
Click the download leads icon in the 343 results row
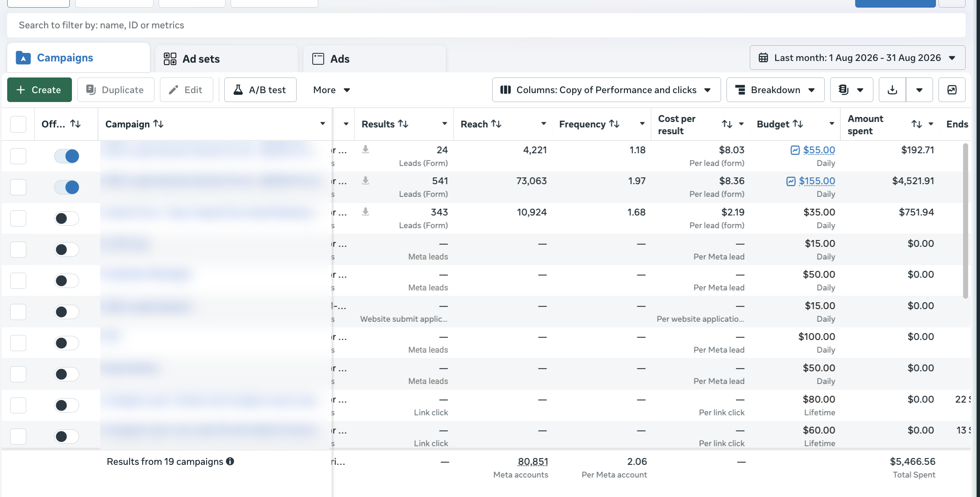pos(366,212)
